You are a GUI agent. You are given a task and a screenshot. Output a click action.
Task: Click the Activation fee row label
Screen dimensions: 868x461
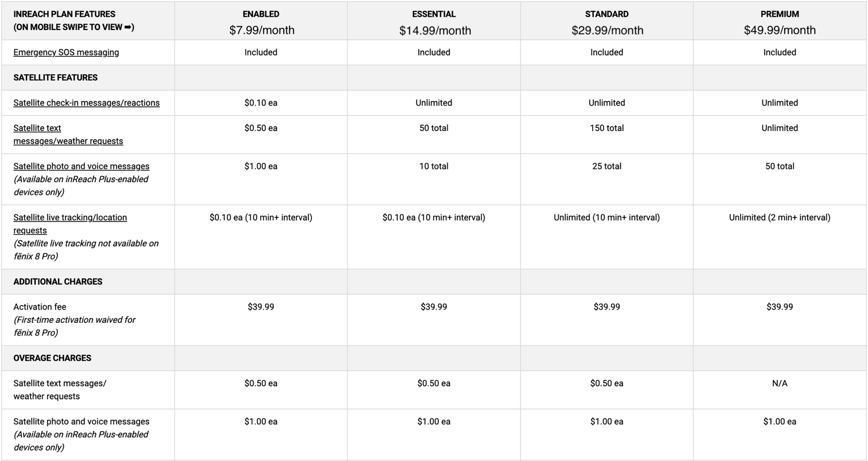40,307
